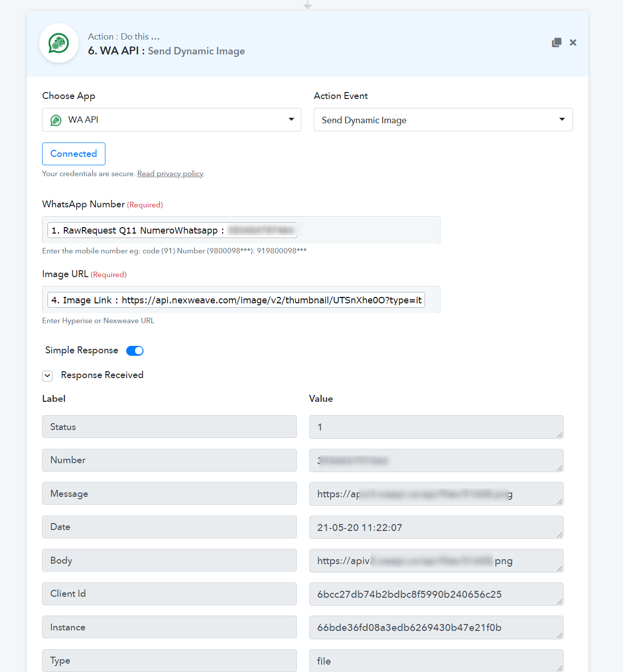This screenshot has width=623, height=672.
Task: Duplicate this action step with copy icon
Action: tap(557, 43)
